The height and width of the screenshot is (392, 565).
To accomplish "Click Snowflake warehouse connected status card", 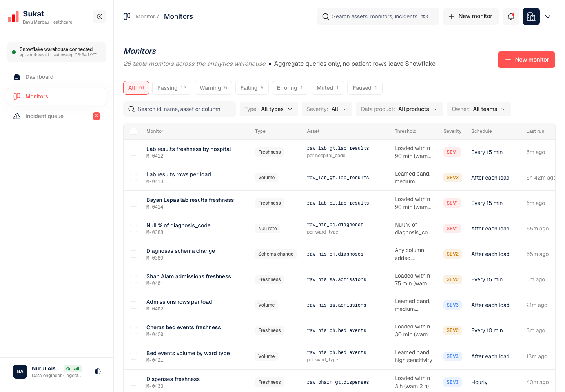I will point(56,52).
